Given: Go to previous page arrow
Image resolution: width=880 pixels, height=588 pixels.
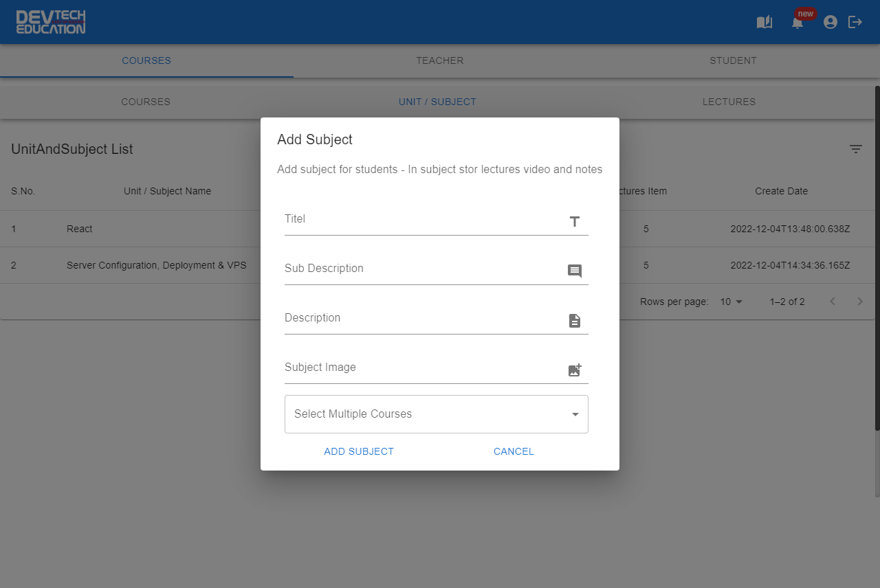Looking at the screenshot, I should coord(833,302).
